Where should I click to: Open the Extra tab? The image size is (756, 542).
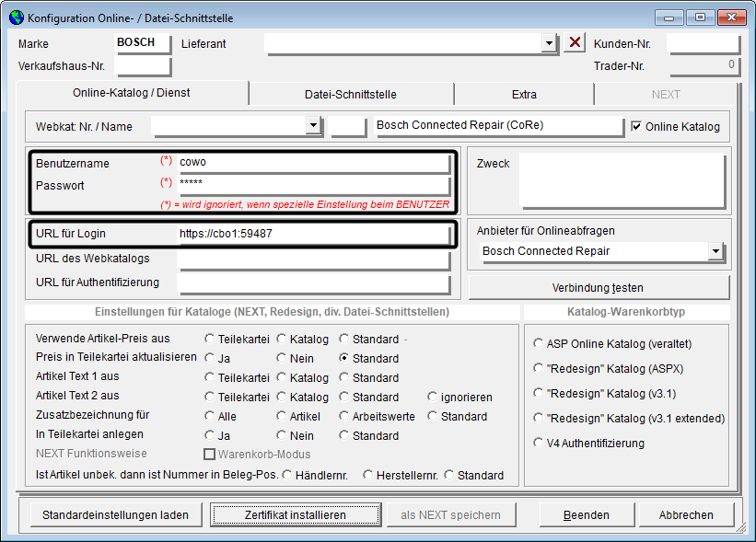pyautogui.click(x=524, y=95)
